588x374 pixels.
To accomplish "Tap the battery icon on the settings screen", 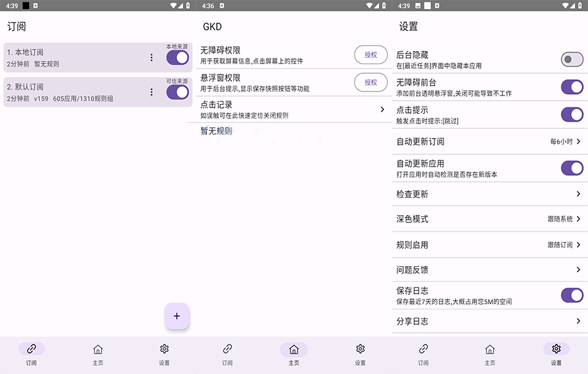I will point(580,6).
